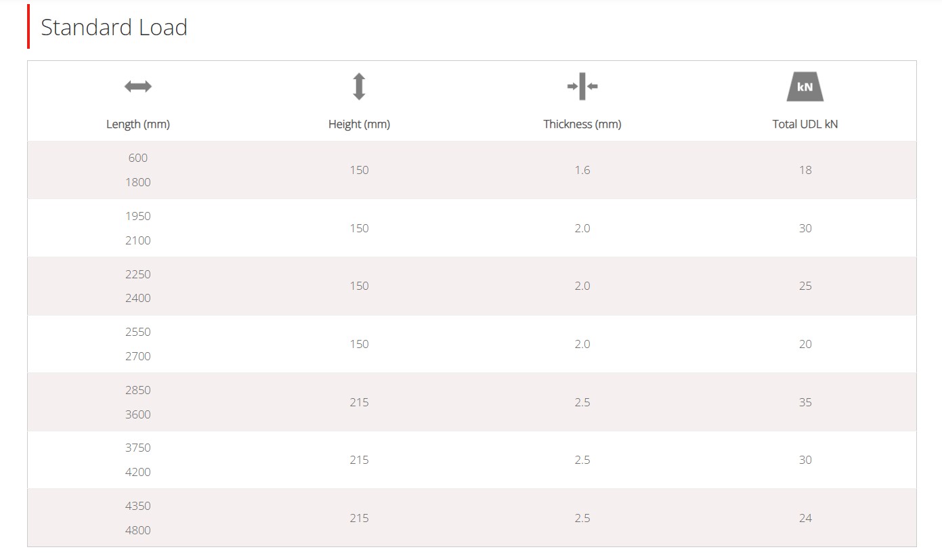
Task: Click the 3600 length entry
Action: (x=138, y=414)
